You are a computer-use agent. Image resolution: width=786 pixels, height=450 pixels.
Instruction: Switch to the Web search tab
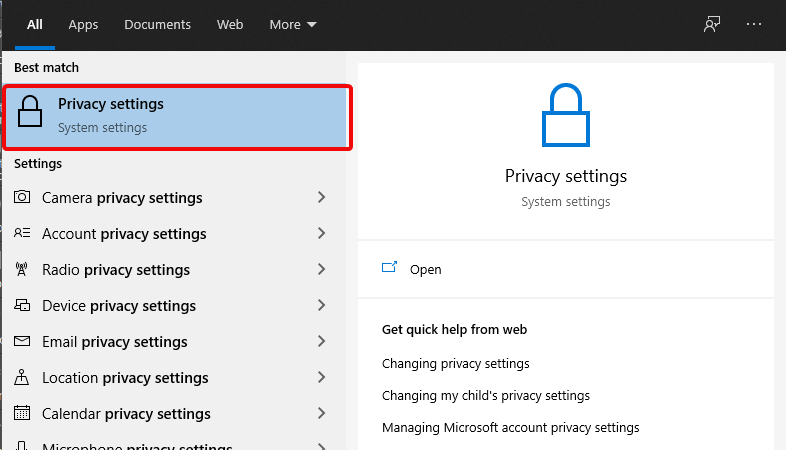[230, 25]
